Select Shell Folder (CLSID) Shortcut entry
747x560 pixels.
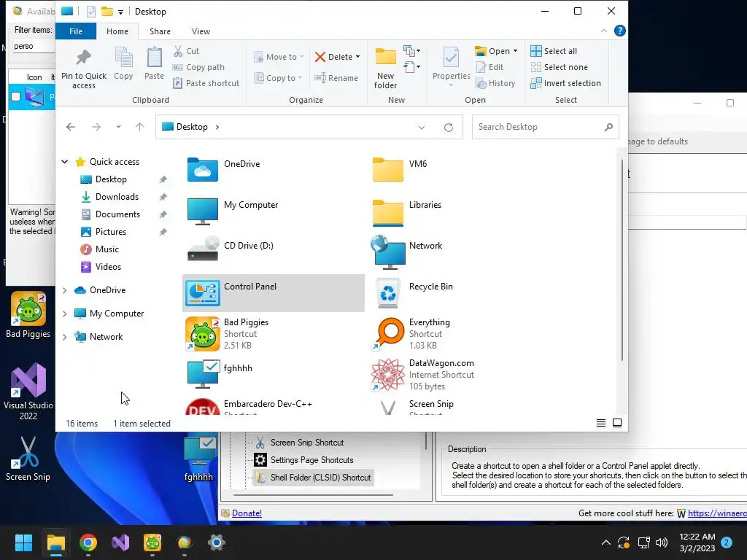[x=314, y=477]
